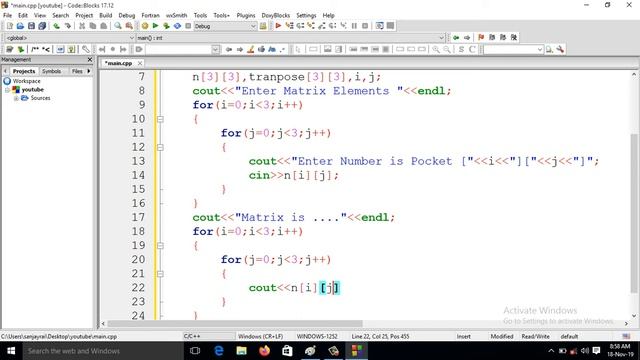
Task: Click the Abort build square icon
Action: tap(188, 26)
